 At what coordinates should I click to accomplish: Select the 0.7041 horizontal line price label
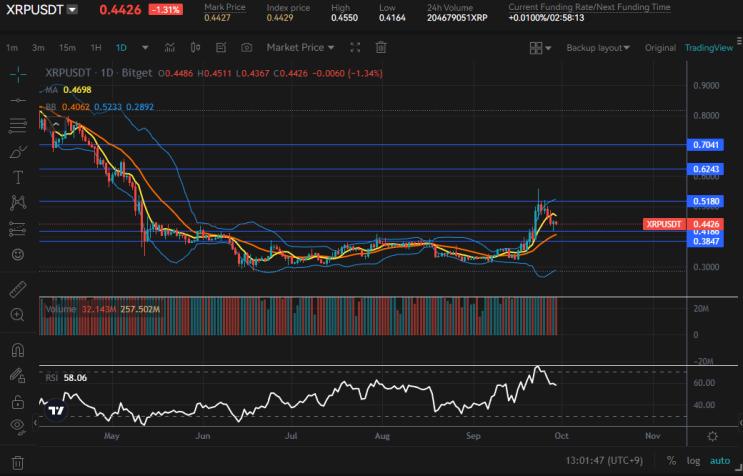(x=705, y=145)
